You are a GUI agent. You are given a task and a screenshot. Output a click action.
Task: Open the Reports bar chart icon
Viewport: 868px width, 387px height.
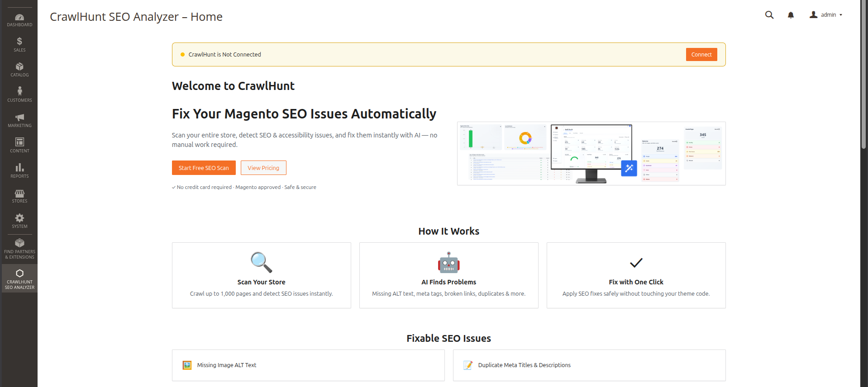(x=19, y=168)
